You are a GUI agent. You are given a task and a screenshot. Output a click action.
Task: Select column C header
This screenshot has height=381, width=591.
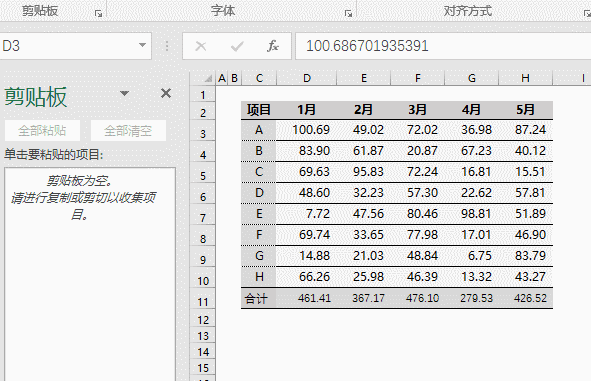point(259,78)
